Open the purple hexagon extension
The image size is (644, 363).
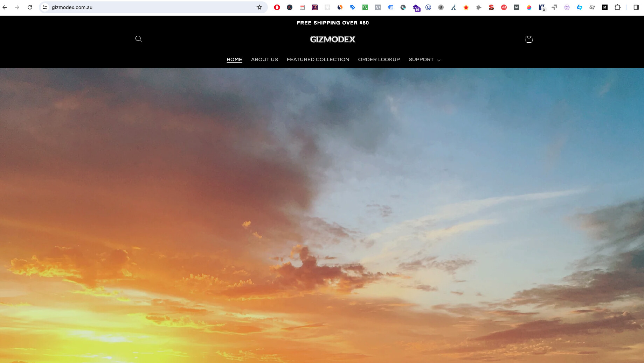pyautogui.click(x=567, y=7)
